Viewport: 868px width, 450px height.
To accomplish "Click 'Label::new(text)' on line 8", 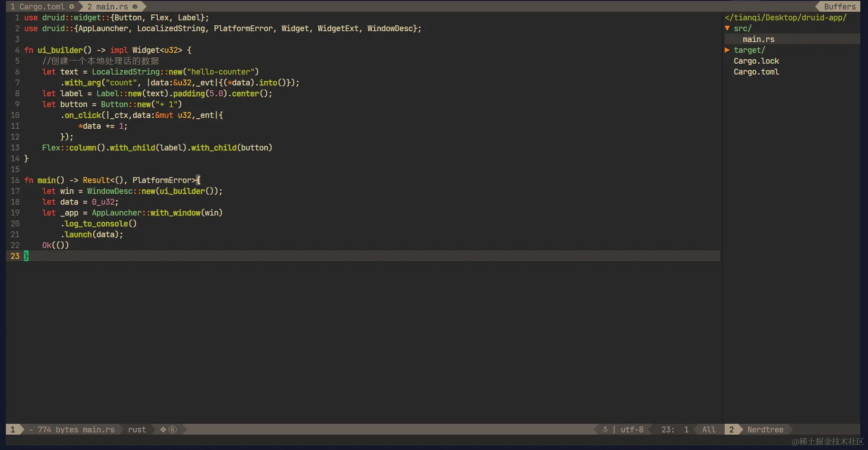I will click(132, 94).
